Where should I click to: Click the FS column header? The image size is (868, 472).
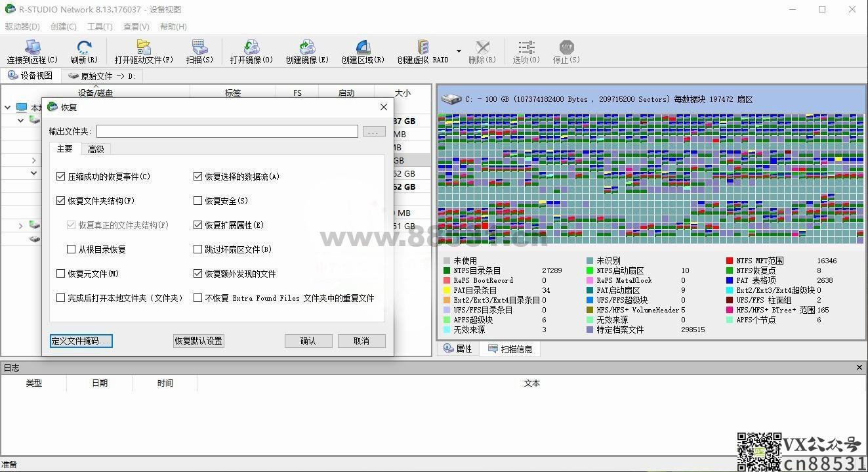coord(297,93)
